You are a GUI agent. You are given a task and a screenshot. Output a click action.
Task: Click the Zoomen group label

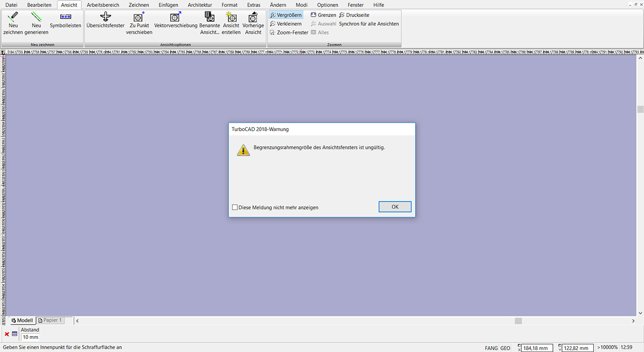[334, 45]
